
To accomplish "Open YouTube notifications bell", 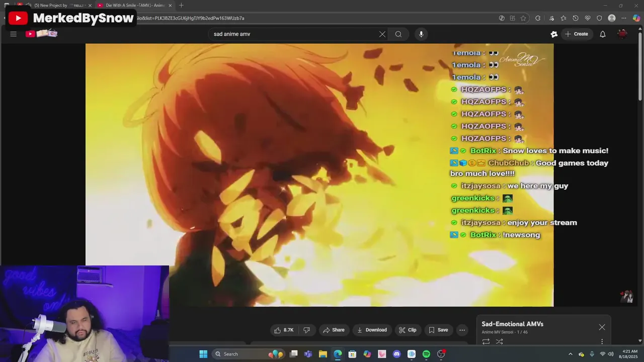I will [x=603, y=34].
